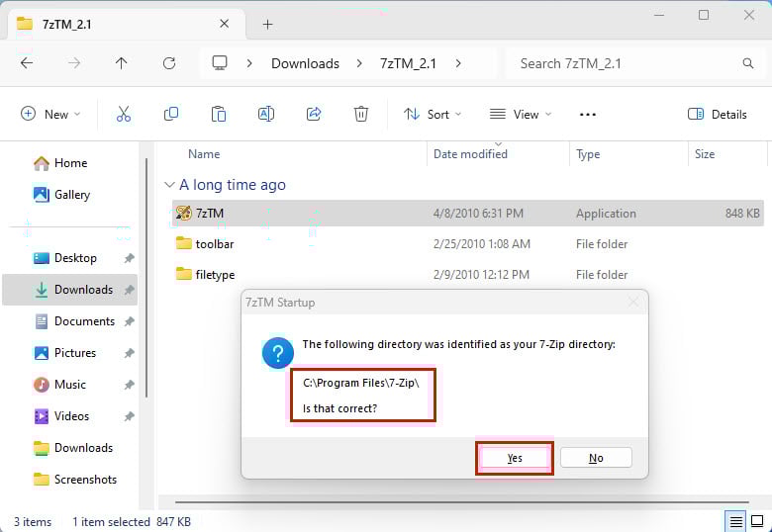Select the 7zTM_2.1 tab
This screenshot has height=532, width=772.
tap(127, 24)
